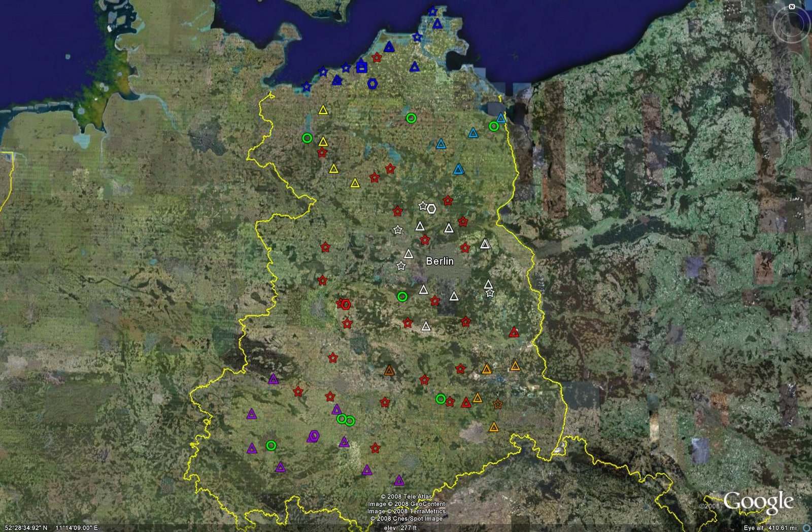Screen dimensions: 812x532
Task: Click the white hexagon marker north of Berlin
Action: (431, 208)
